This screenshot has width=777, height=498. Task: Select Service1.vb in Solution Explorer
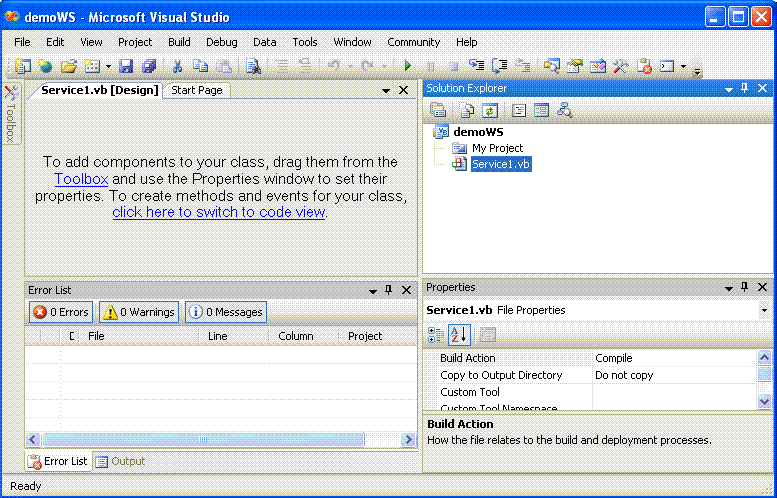click(x=501, y=164)
